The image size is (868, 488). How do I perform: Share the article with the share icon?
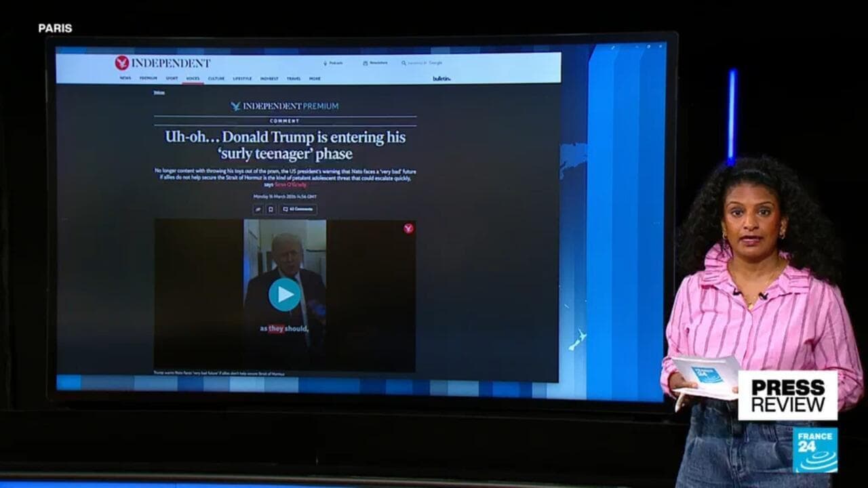coord(258,209)
